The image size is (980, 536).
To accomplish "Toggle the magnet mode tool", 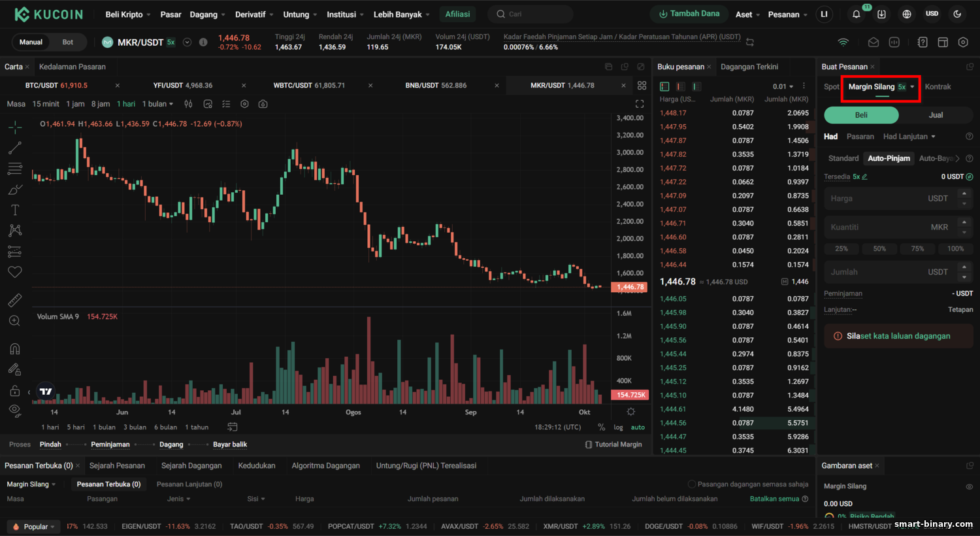I will coord(15,349).
